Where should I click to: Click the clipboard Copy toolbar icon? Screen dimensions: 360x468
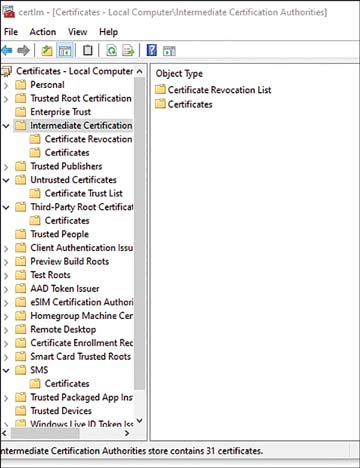(88, 50)
